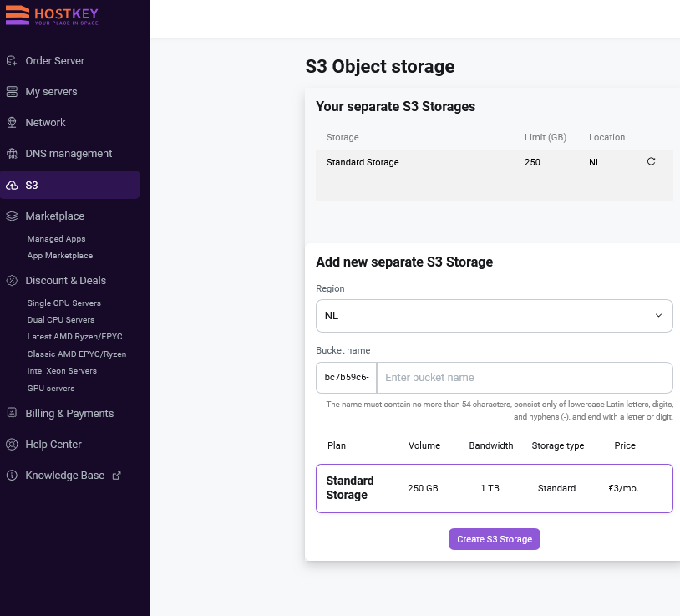
Task: Click the Storage column header
Action: click(343, 137)
